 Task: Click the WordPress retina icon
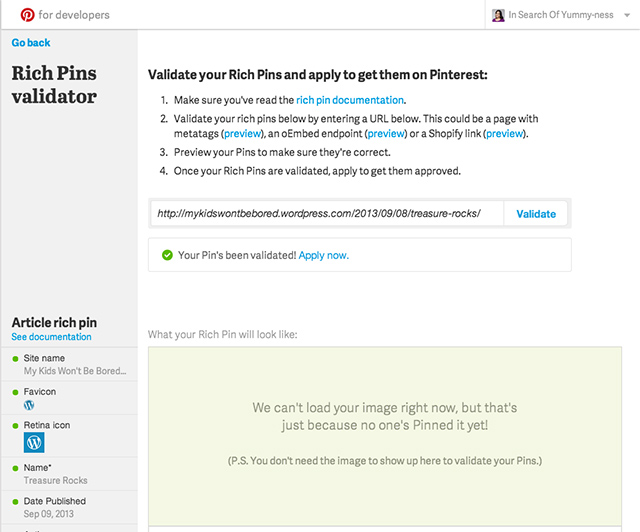coord(34,441)
